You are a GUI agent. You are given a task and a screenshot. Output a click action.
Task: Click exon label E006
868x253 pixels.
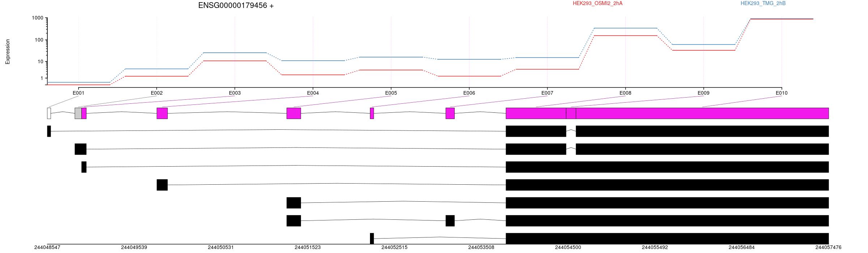[x=469, y=93]
